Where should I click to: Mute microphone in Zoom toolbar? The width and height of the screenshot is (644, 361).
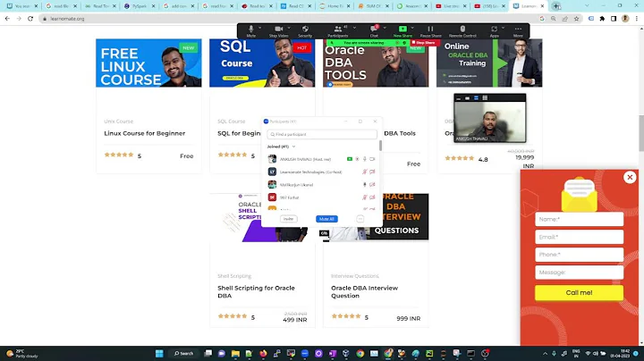(251, 31)
